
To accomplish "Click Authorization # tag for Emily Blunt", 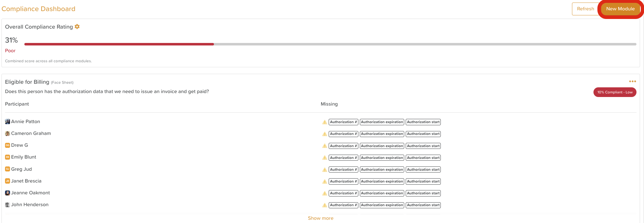I will (343, 158).
